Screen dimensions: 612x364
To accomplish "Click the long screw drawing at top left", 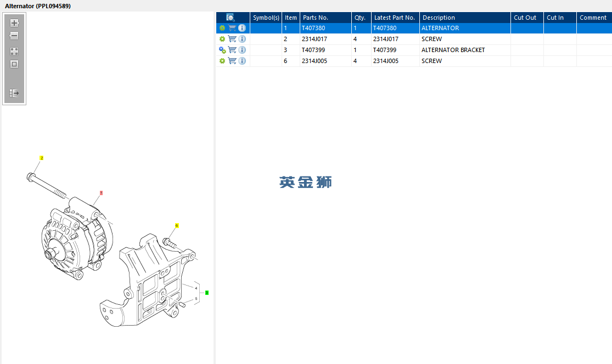I will (46, 185).
